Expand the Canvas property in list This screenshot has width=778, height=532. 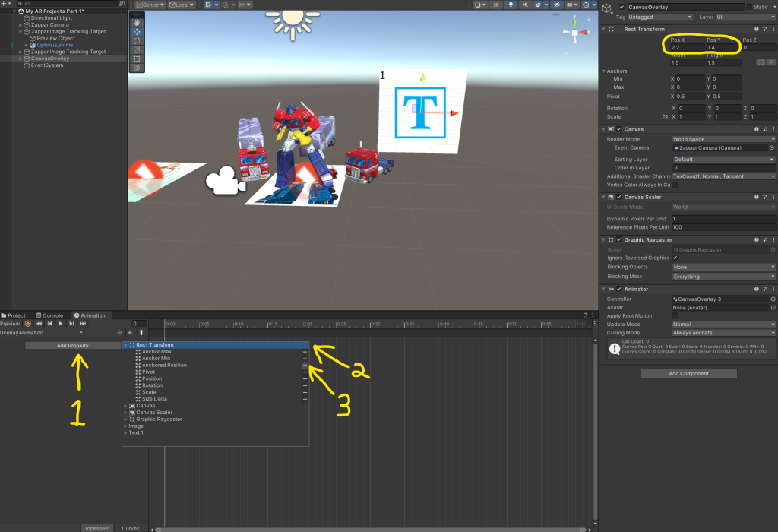pos(126,406)
